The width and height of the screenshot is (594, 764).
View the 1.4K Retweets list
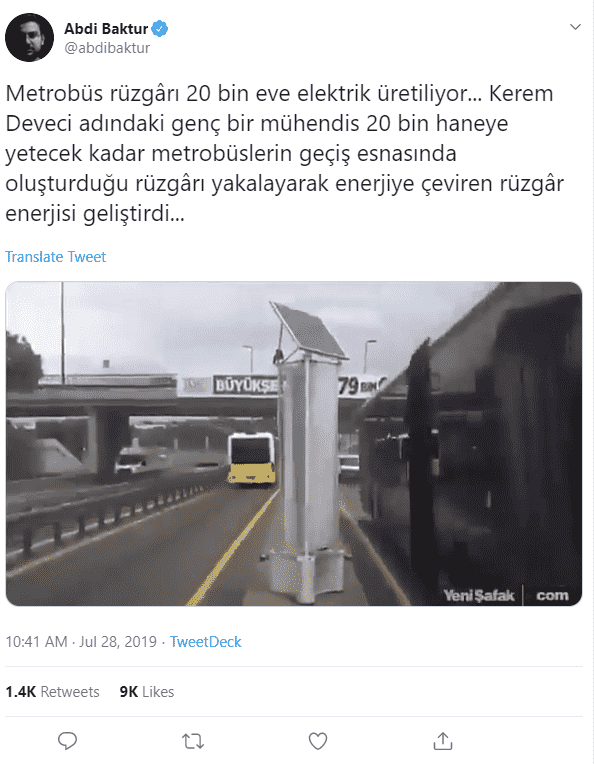point(52,691)
